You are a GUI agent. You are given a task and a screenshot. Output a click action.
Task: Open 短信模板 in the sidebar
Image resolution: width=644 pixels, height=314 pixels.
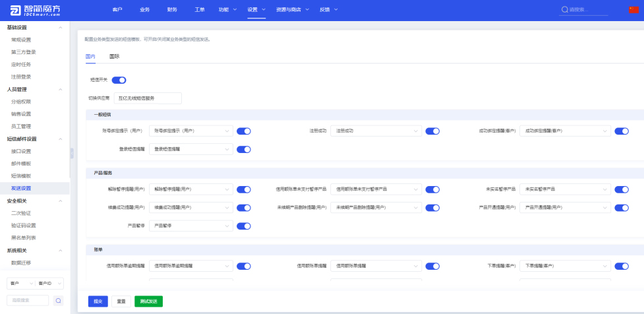(x=21, y=176)
